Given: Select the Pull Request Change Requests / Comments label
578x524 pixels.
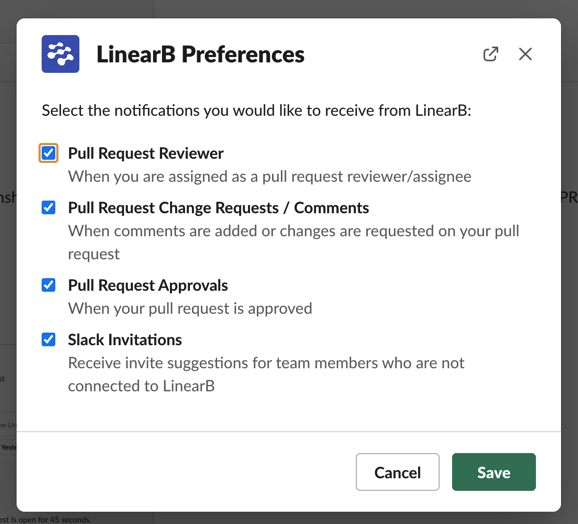Looking at the screenshot, I should click(218, 208).
